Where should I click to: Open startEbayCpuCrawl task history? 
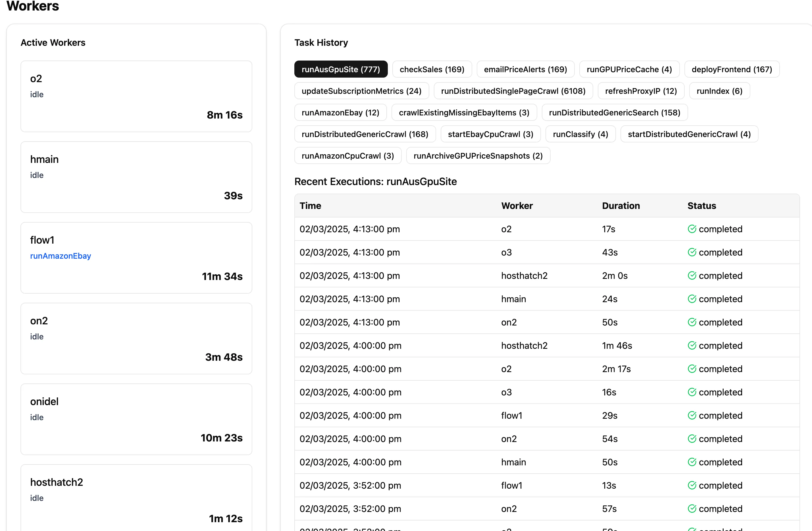coord(490,134)
